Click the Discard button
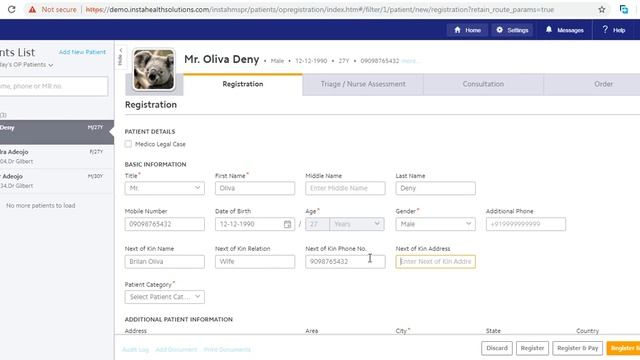640x360 pixels. click(497, 348)
